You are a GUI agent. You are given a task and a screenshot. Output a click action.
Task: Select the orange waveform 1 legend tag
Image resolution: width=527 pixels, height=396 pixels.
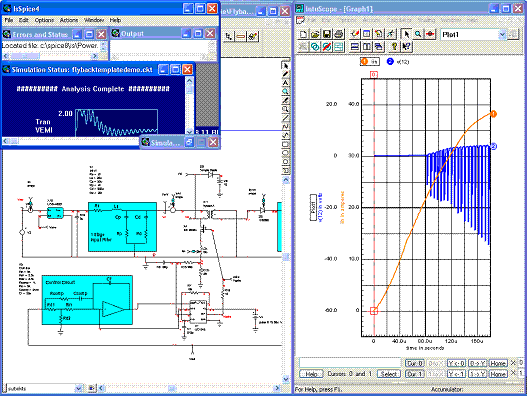pos(370,62)
